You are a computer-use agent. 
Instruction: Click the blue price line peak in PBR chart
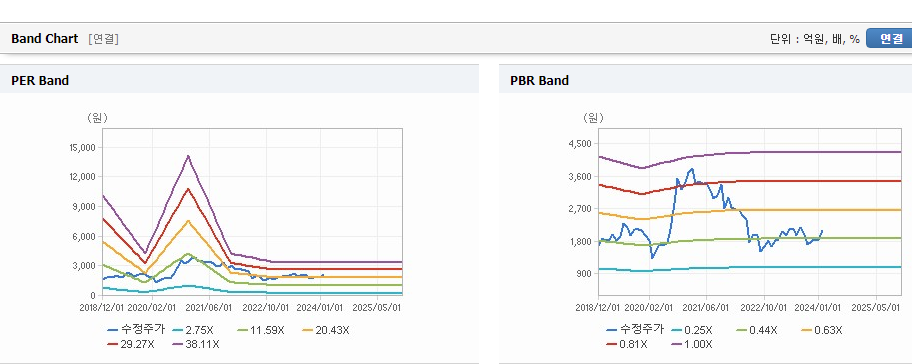[x=692, y=169]
